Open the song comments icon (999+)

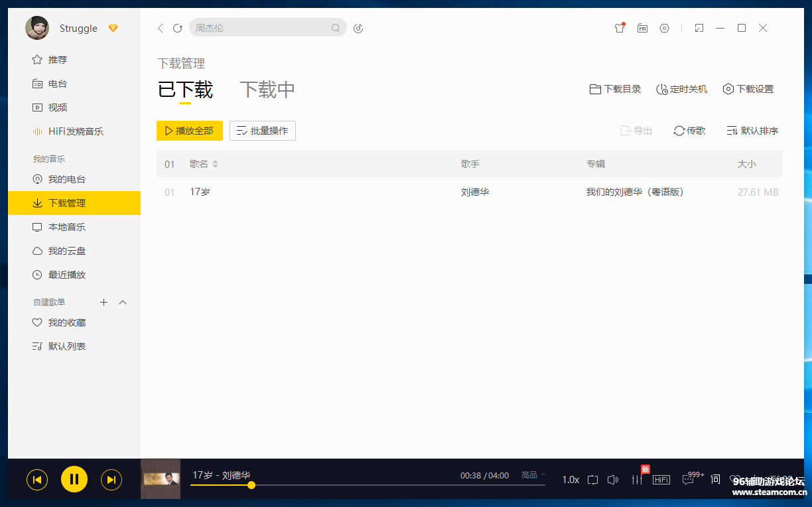click(688, 479)
